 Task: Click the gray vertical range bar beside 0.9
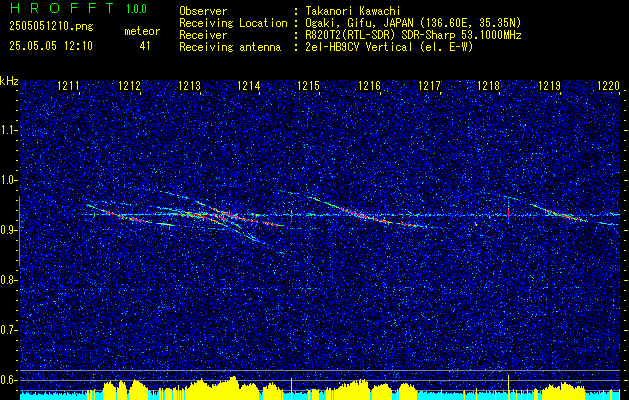pos(19,231)
